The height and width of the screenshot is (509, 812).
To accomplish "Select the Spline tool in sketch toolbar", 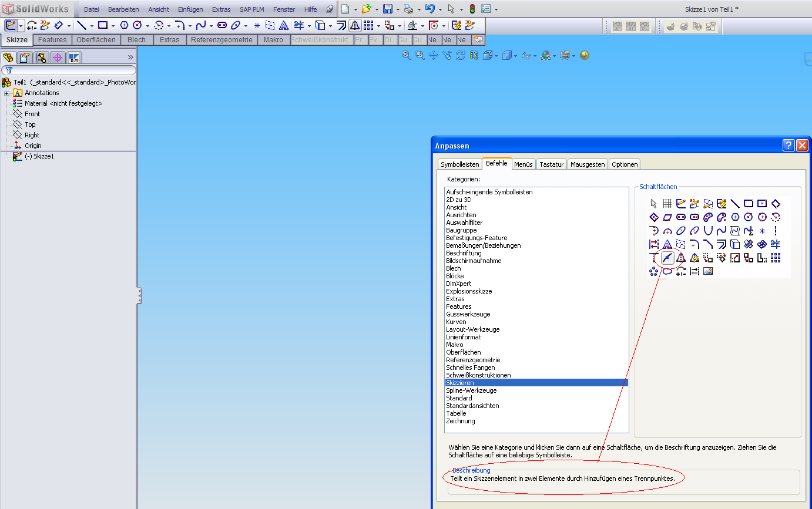I will [x=201, y=25].
